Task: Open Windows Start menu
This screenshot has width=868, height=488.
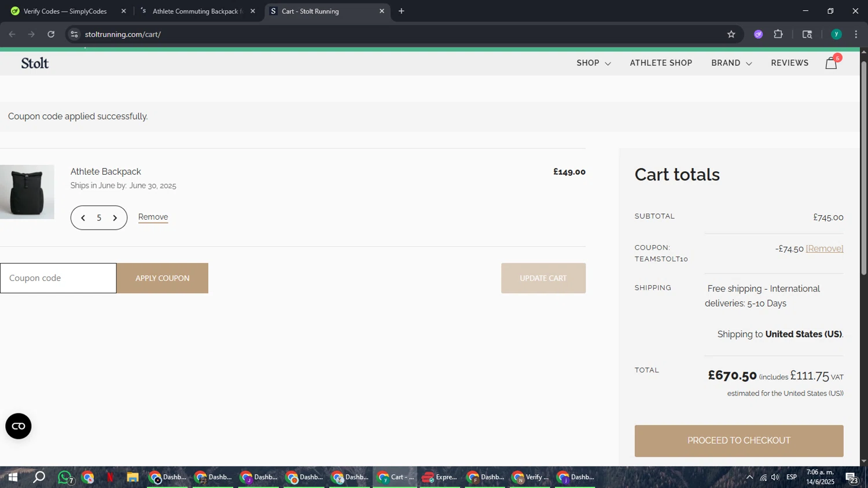Action: click(13, 478)
